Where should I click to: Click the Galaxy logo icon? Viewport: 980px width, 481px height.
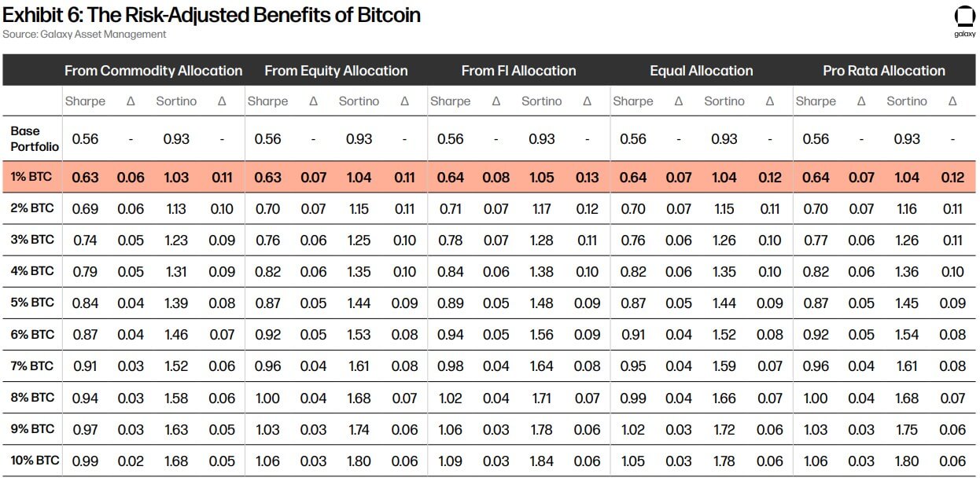point(964,19)
